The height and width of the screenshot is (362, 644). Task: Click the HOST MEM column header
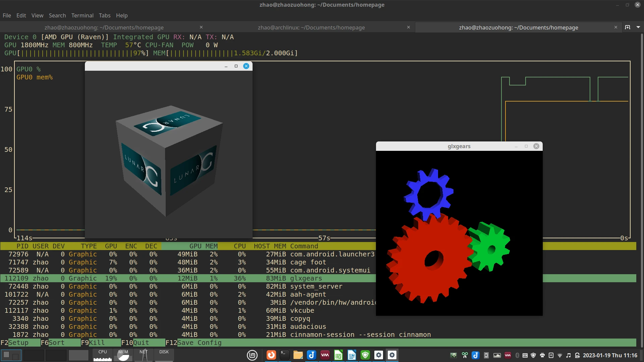click(270, 246)
